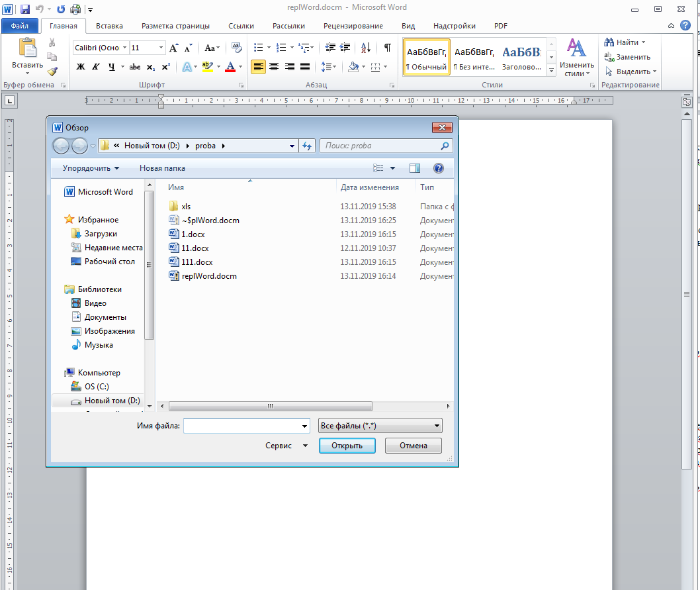This screenshot has width=700, height=590.
Task: Click the Открыть button
Action: (347, 446)
